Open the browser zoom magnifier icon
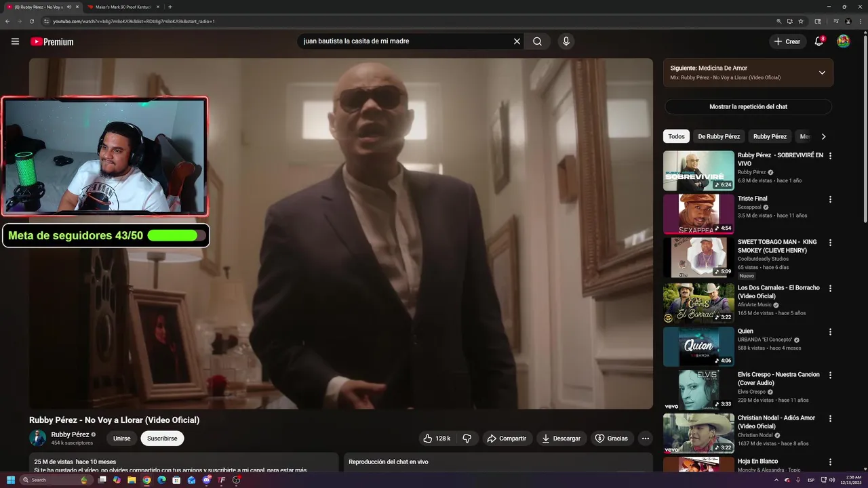 click(779, 21)
